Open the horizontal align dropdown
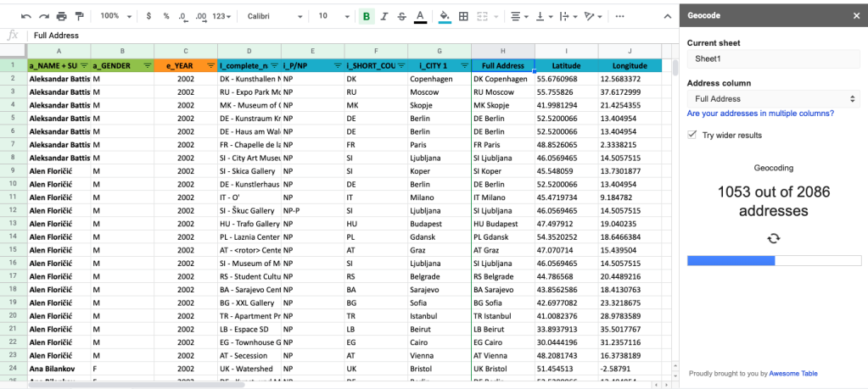 [x=518, y=17]
